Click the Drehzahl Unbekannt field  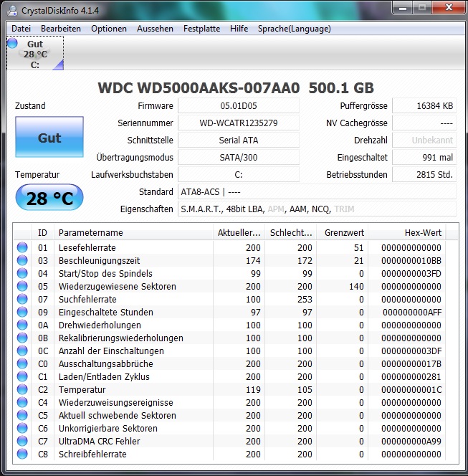424,141
